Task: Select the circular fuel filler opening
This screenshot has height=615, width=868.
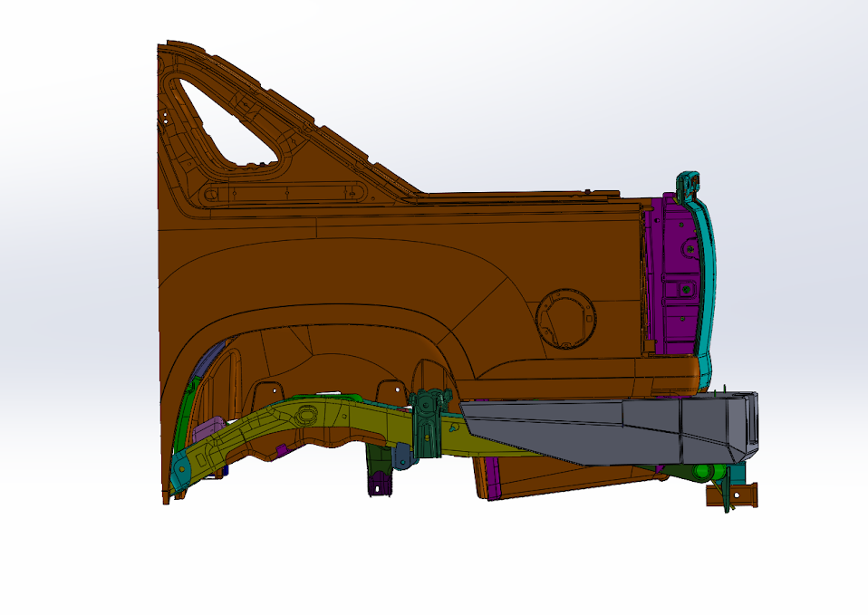Action: [566, 318]
